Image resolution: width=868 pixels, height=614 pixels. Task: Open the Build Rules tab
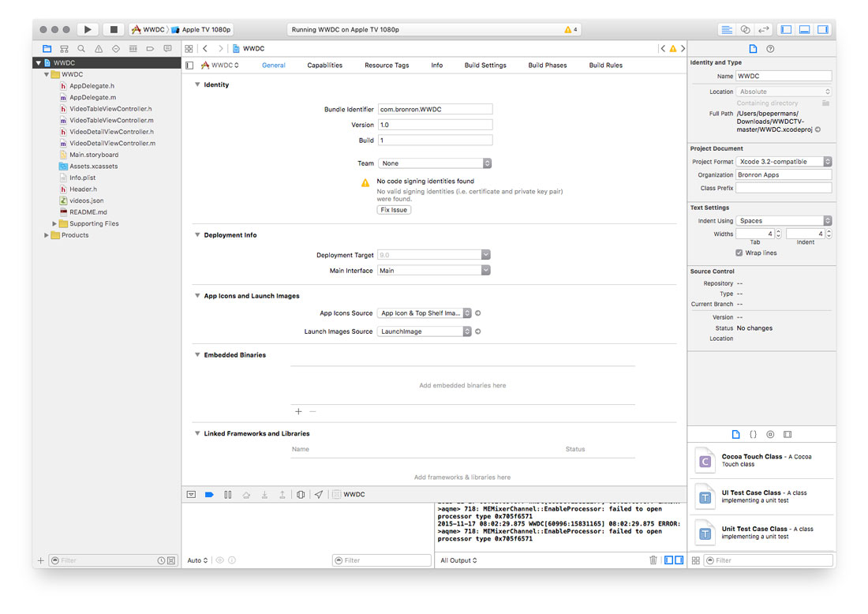605,66
